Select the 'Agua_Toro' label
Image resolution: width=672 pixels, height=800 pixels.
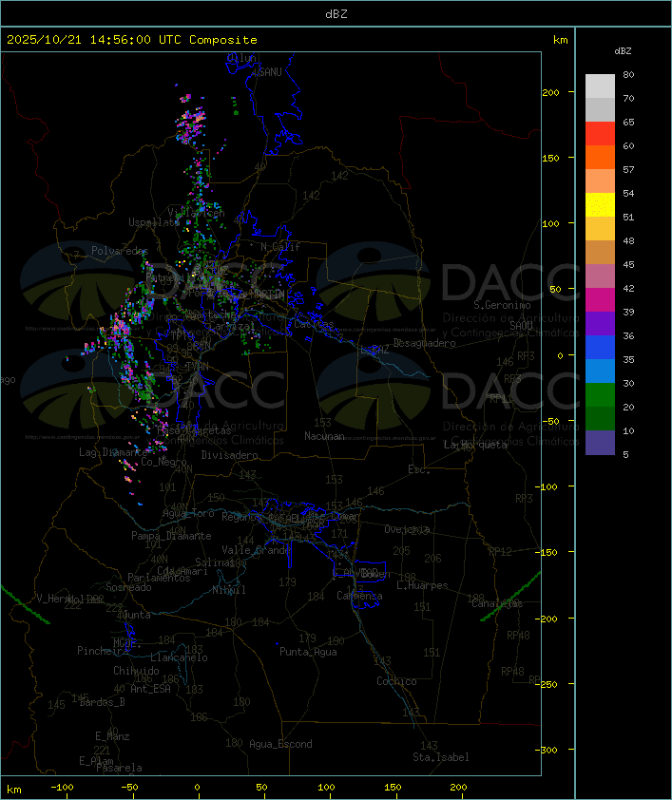coord(188,514)
